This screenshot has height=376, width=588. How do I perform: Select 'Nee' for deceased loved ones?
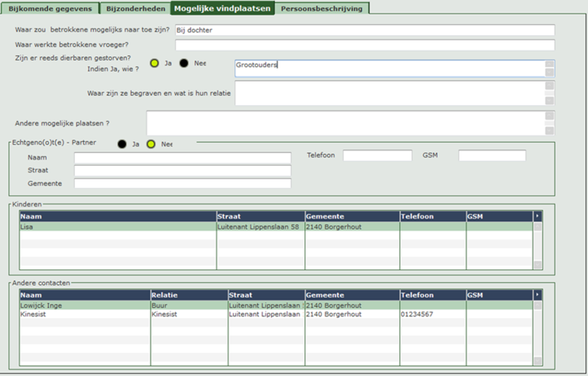click(184, 63)
